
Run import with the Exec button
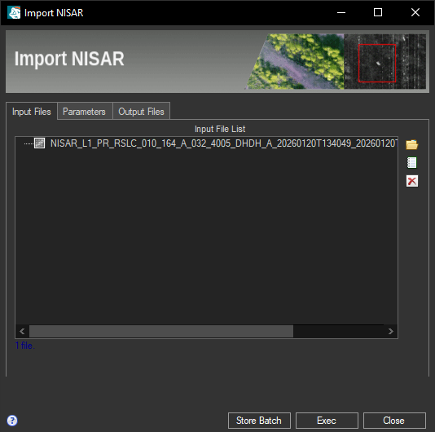(x=327, y=421)
